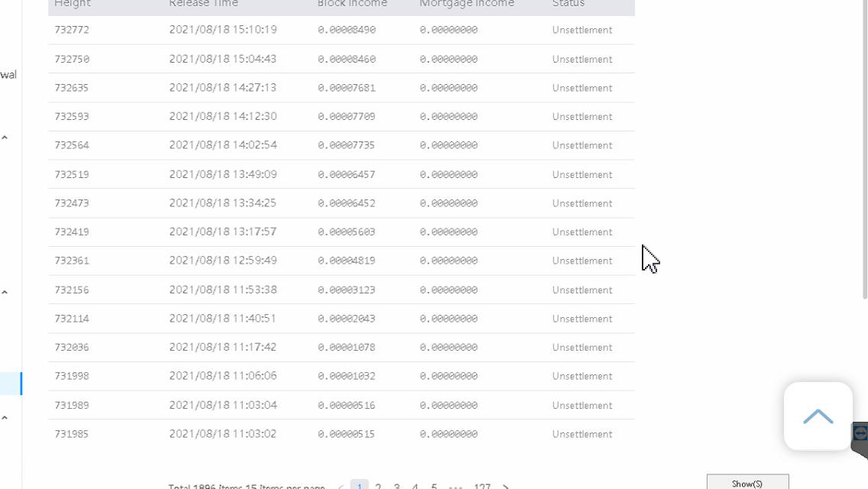
Task: Click block income 0.00007735
Action: 346,145
